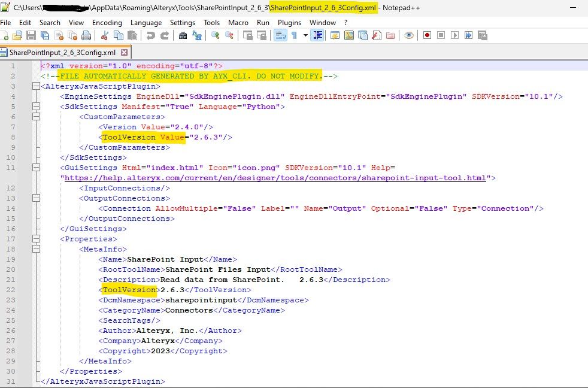
Task: Paste clipboard with the Paste icon
Action: [132, 35]
